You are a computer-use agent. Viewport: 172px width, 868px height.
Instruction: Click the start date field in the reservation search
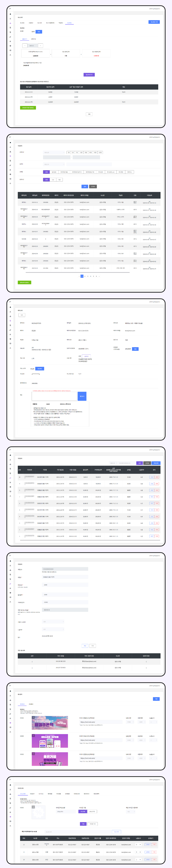[57, 157]
